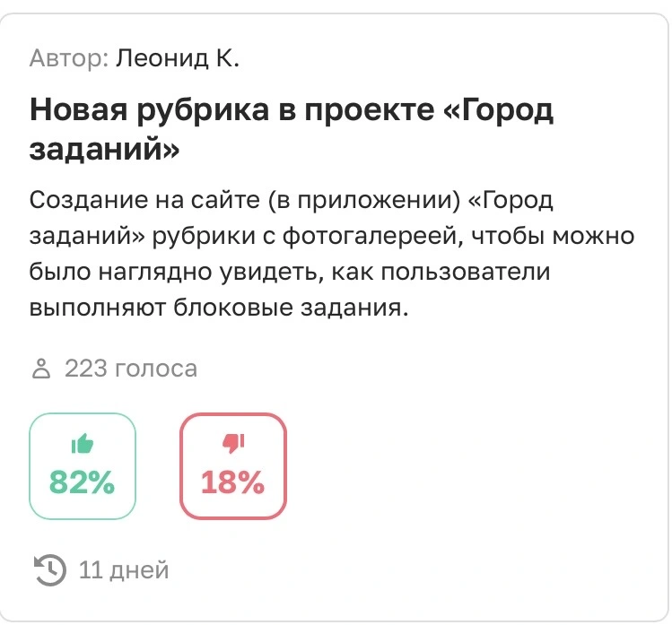This screenshot has width=672, height=625.
Task: Select the 82% percentage text
Action: point(82,482)
